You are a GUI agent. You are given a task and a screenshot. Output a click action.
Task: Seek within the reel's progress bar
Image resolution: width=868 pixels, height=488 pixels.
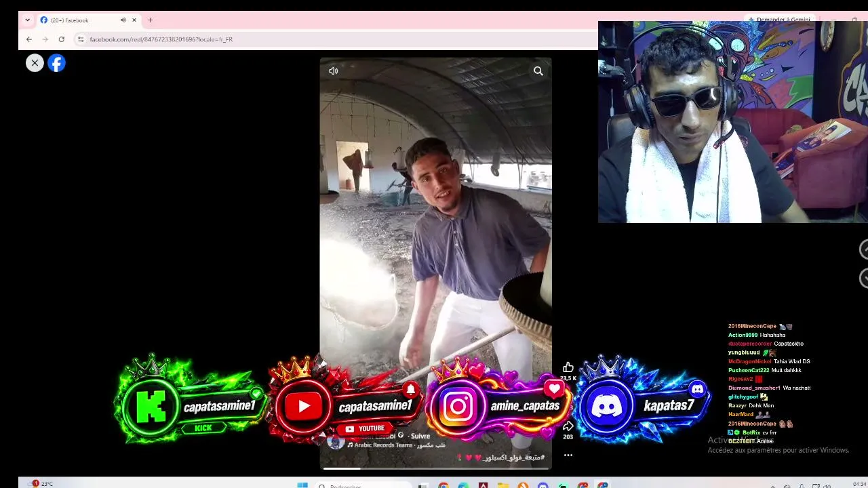pyautogui.click(x=435, y=468)
